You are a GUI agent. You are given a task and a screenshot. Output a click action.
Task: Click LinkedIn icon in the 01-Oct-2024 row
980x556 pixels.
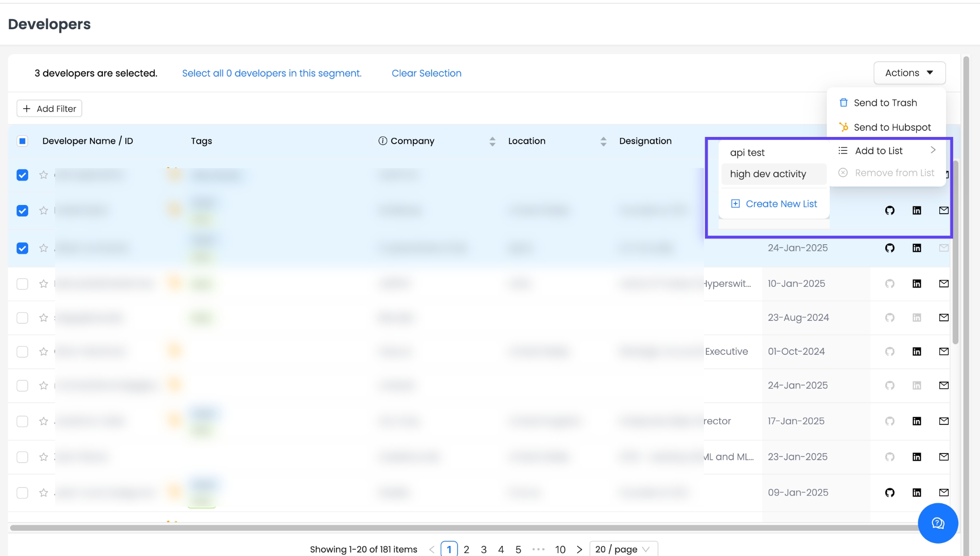(916, 352)
